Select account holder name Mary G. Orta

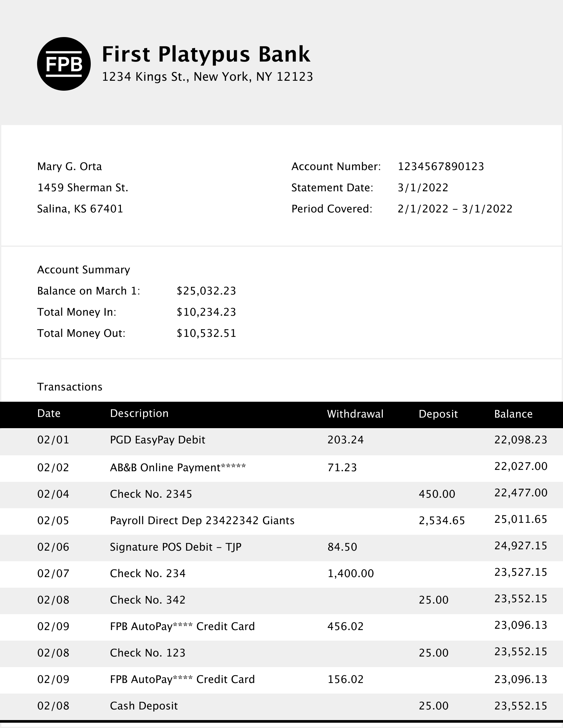pyautogui.click(x=69, y=166)
